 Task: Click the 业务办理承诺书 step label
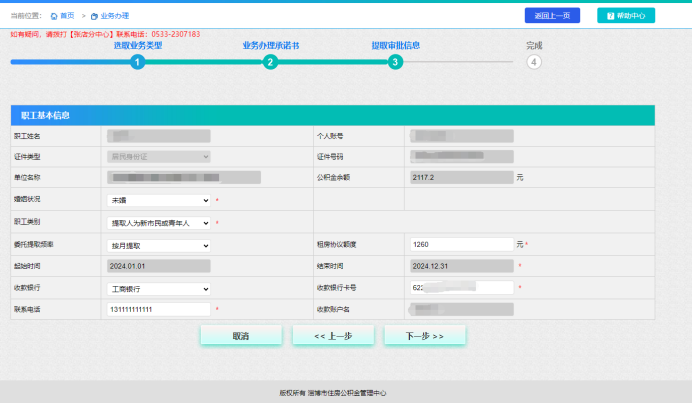[270, 46]
